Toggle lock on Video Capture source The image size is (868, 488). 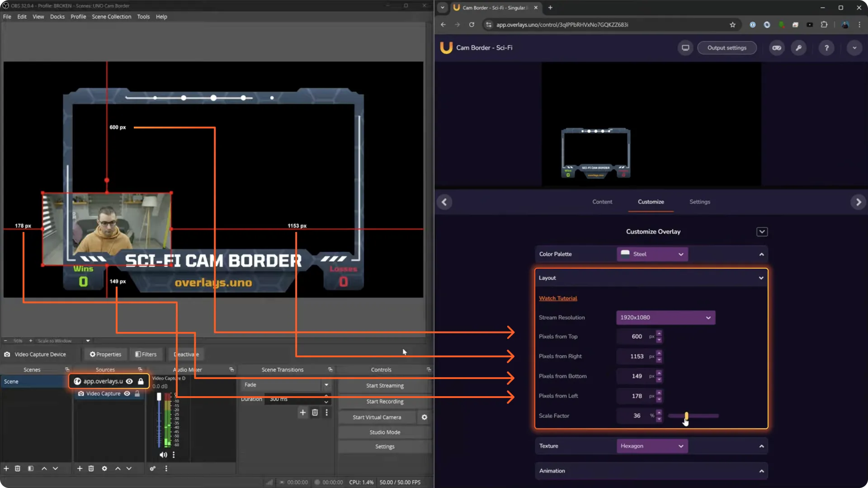[x=137, y=393]
